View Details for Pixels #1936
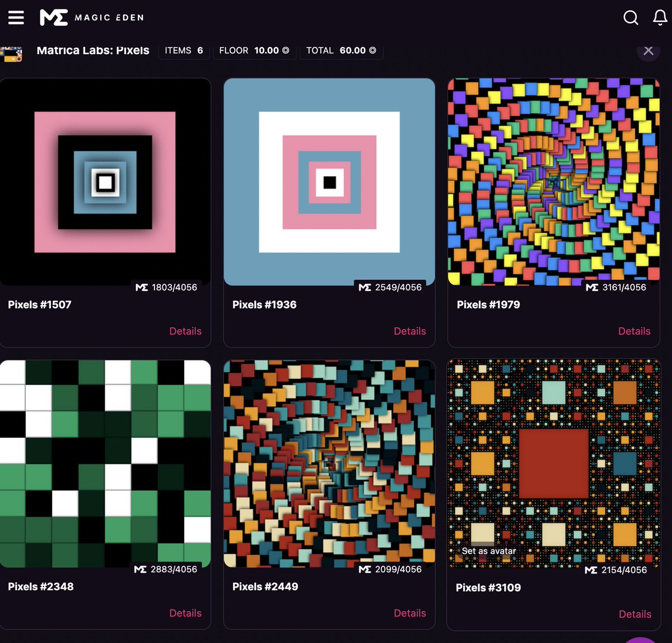 point(410,331)
